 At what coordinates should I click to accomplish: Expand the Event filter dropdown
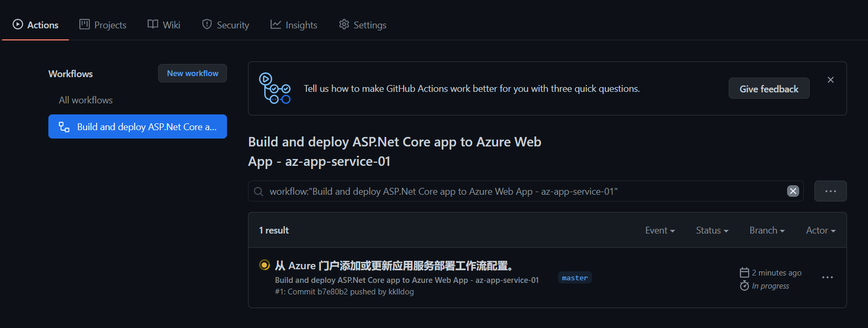tap(660, 230)
